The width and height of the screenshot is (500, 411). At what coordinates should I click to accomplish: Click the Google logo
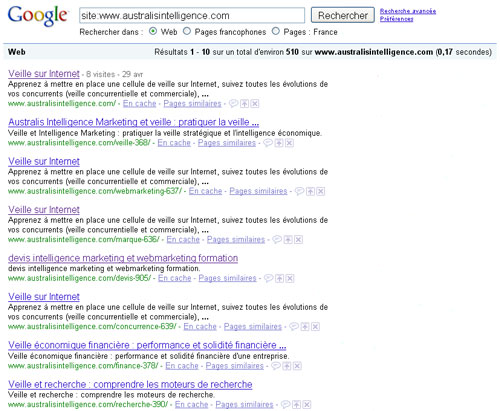tap(38, 16)
